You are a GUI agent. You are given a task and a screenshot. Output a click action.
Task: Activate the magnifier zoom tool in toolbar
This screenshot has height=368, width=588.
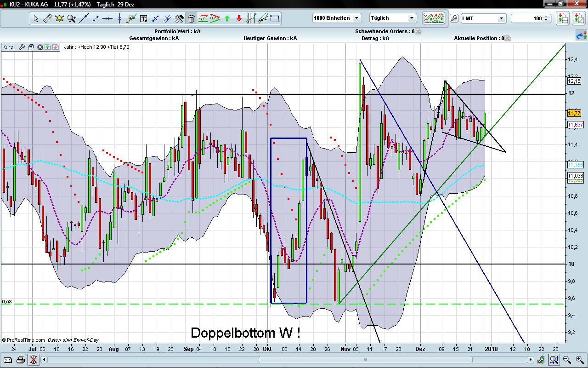[72, 18]
